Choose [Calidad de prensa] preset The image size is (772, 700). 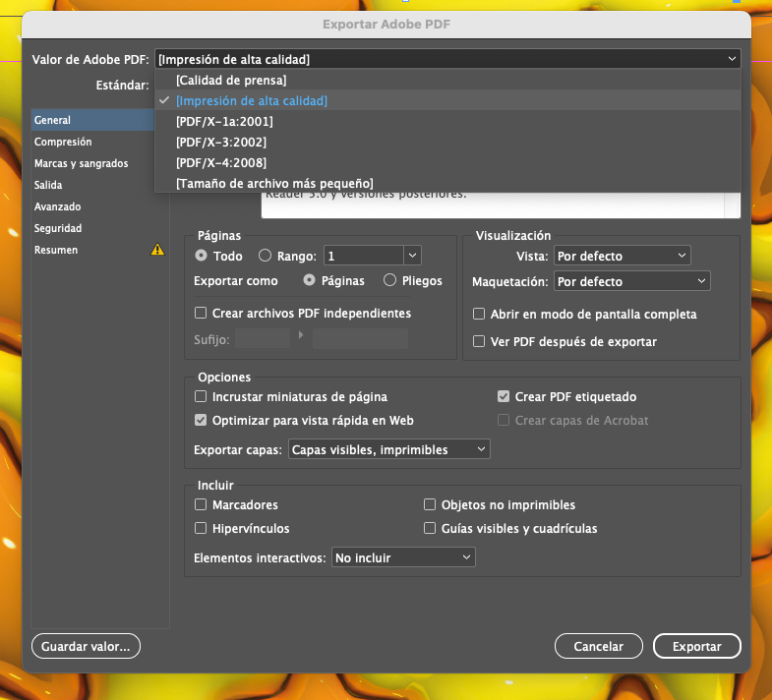(447, 81)
